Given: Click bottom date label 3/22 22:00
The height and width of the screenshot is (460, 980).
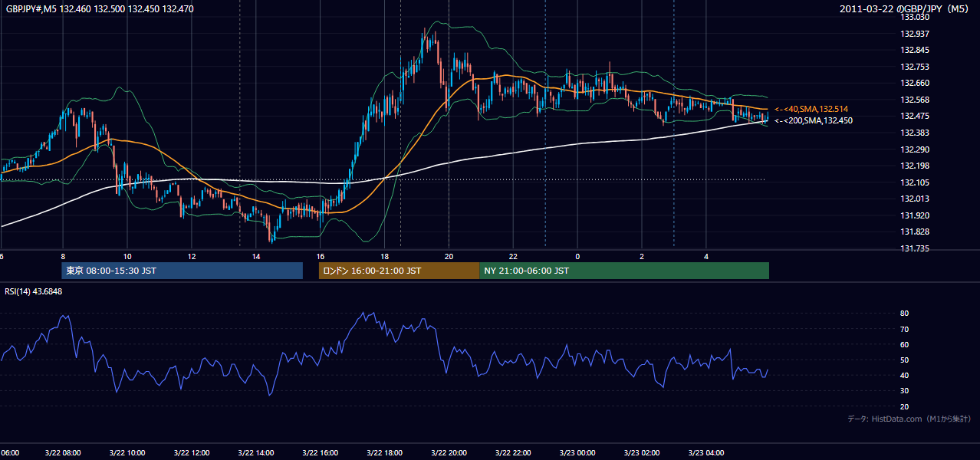Looking at the screenshot, I should 513,453.
